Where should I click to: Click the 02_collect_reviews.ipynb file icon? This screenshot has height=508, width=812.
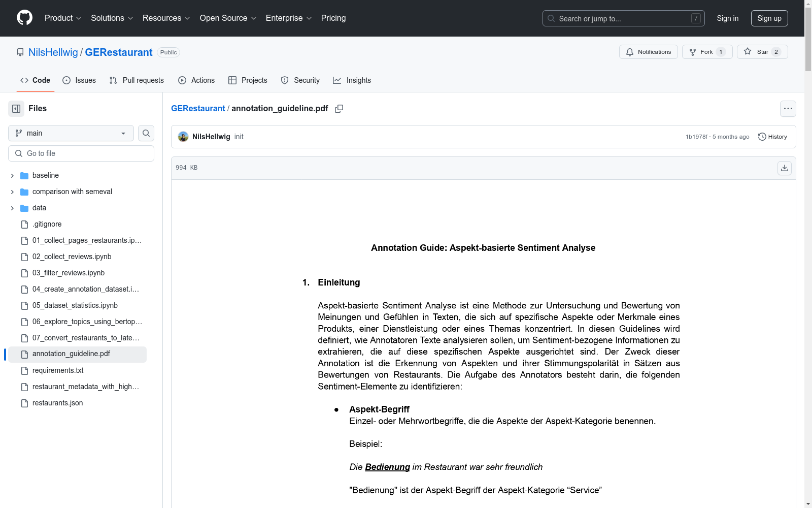click(24, 257)
